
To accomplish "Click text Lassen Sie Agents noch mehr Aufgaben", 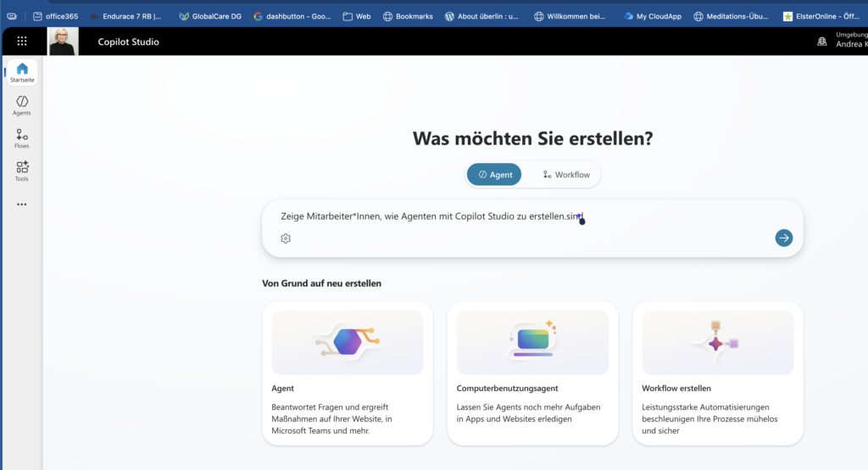I will coord(528,407).
